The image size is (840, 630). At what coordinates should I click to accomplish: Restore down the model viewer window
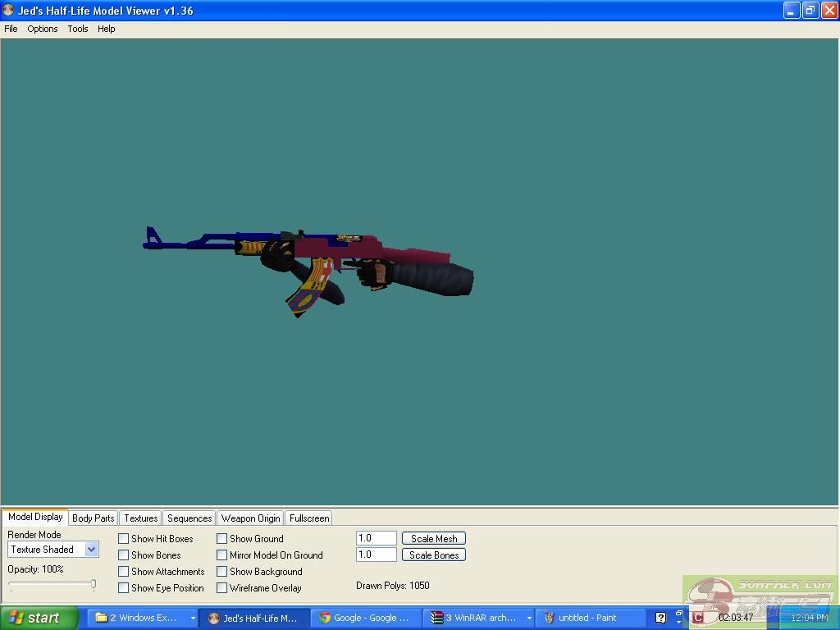pos(810,10)
